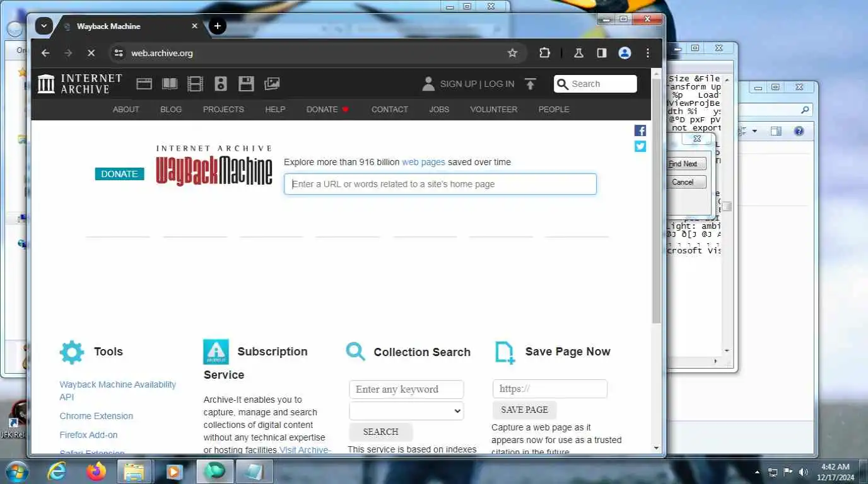Click the SEARCH button under Collection Search
This screenshot has height=484, width=868.
pos(381,432)
